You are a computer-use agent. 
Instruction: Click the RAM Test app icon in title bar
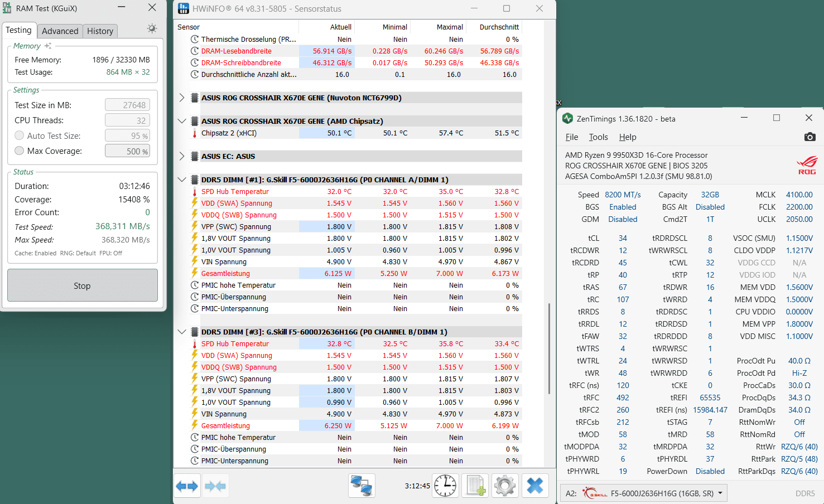click(7, 8)
